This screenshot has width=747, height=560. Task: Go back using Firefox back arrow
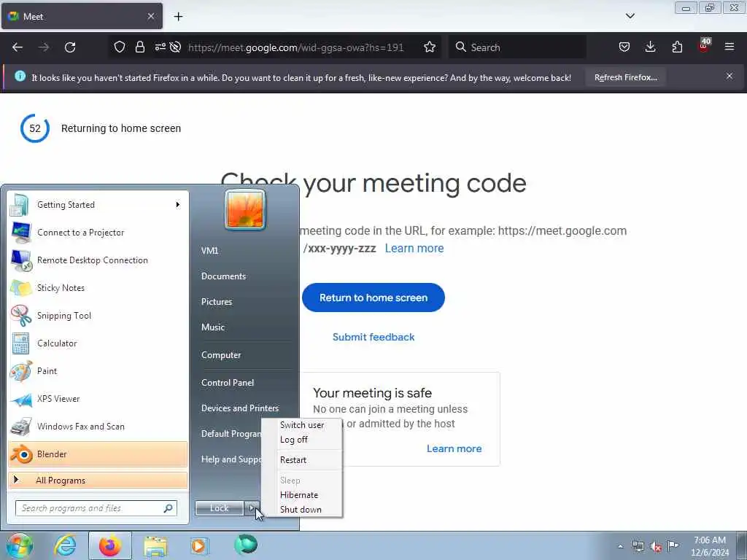point(18,47)
